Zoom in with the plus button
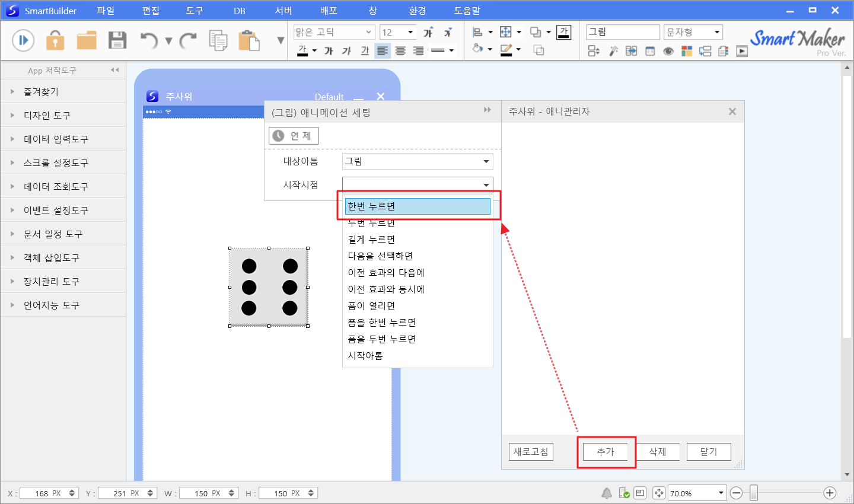Image resolution: width=854 pixels, height=504 pixels. click(830, 493)
